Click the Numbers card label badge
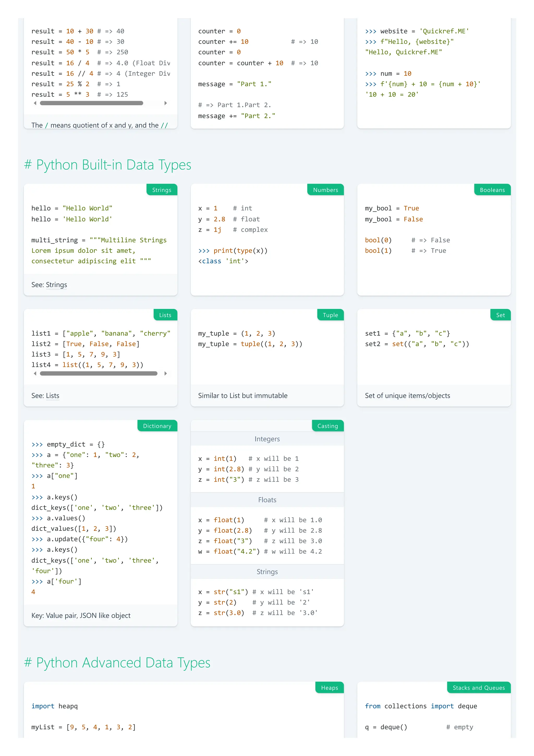Screen dimensions: 534x756 [x=325, y=190]
